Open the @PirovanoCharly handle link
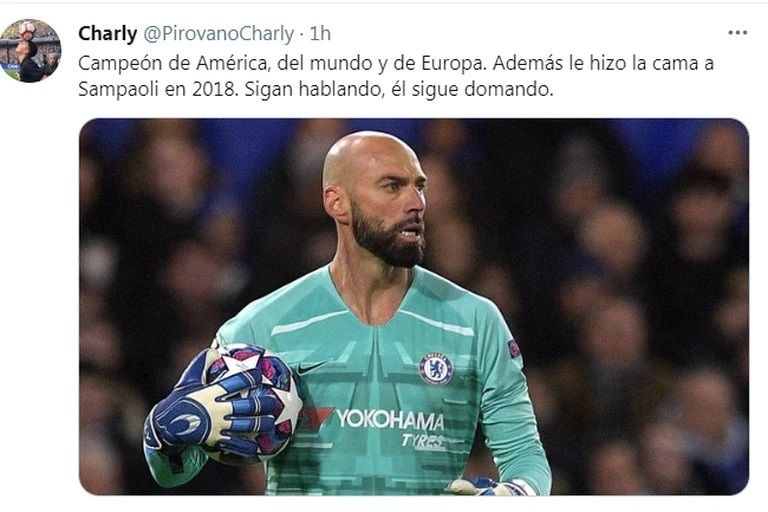This screenshot has height=512, width=768. [218, 33]
